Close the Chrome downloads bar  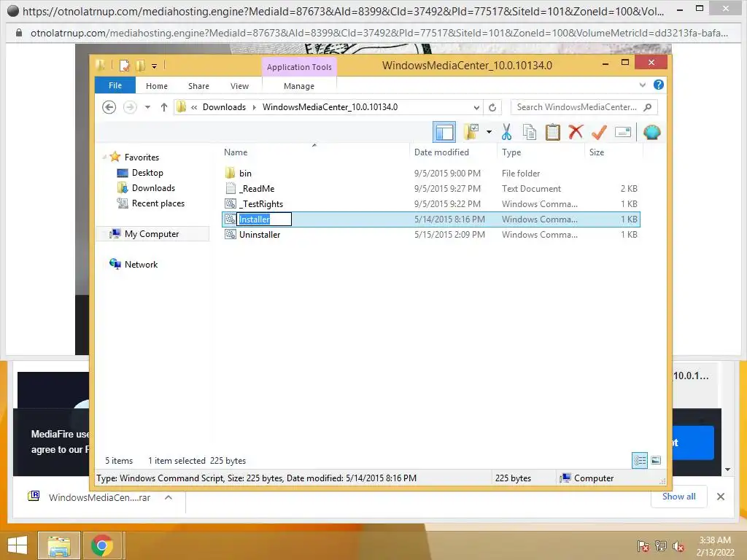click(x=720, y=497)
